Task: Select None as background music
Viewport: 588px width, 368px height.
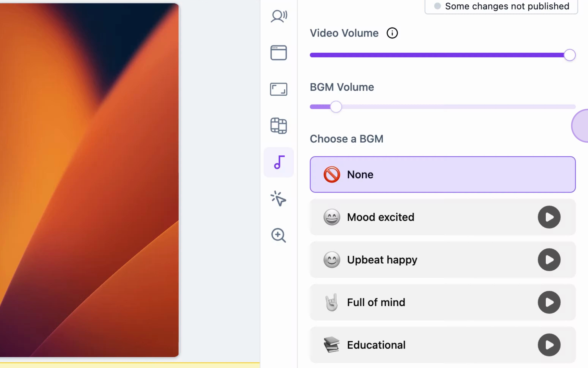Action: 443,175
